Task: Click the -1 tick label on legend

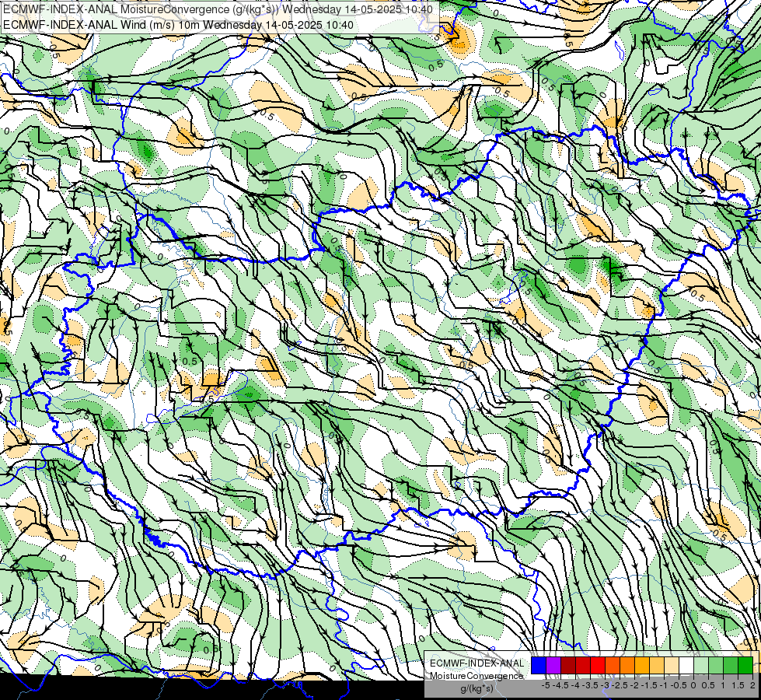Action: coord(664,685)
